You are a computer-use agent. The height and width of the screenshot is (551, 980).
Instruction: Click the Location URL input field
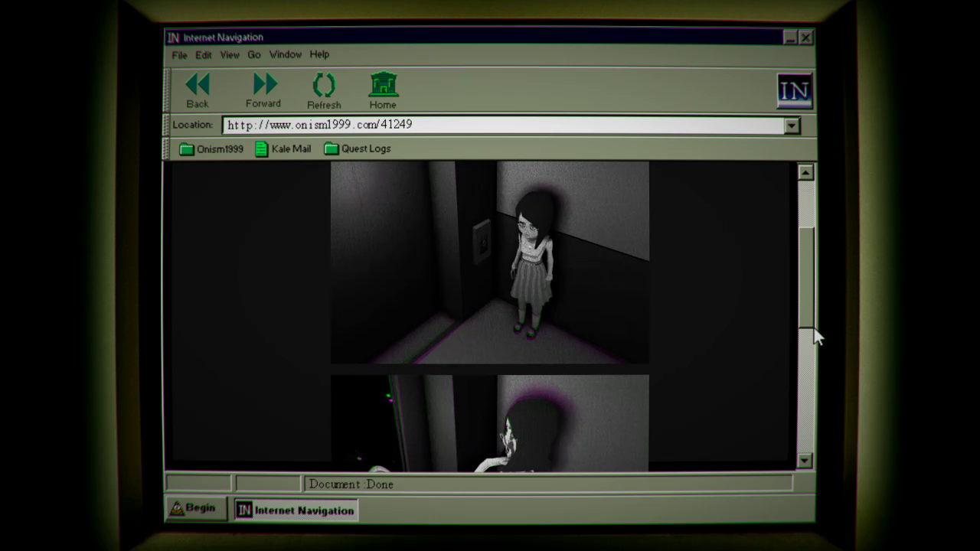pos(502,125)
